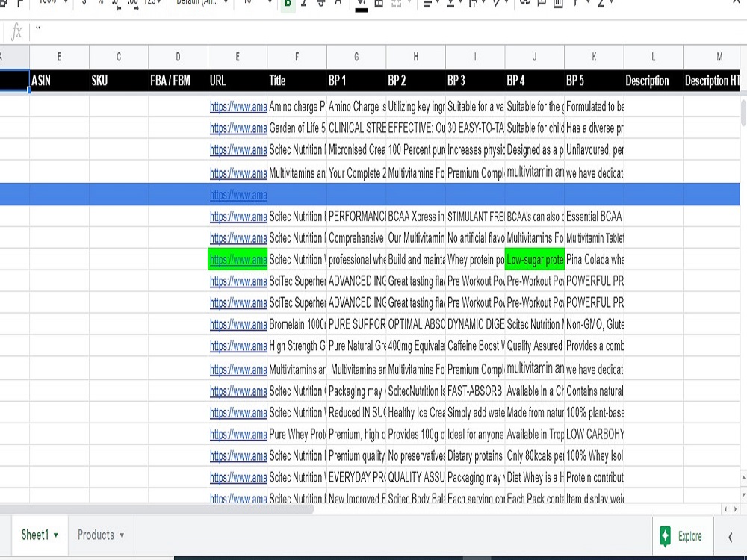The image size is (747, 560).
Task: Select the 'Healthy Ice Crea' cell
Action: pos(415,413)
